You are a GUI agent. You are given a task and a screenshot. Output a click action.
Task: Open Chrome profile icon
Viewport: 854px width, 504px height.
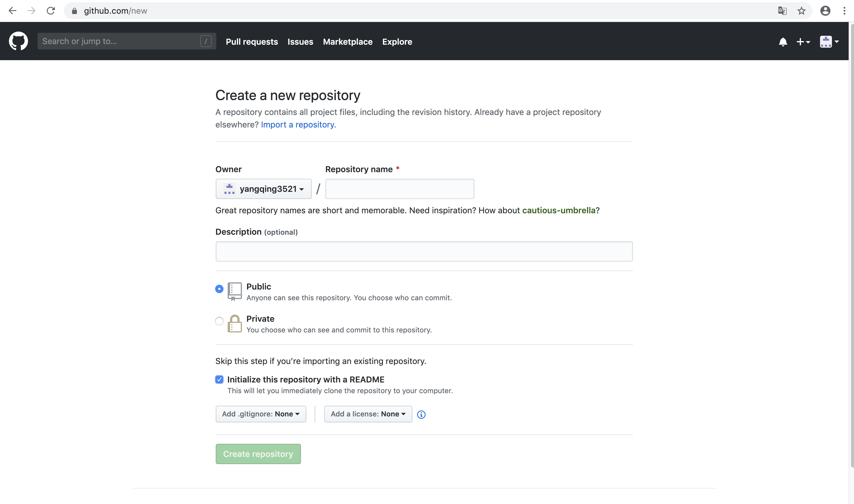point(825,11)
